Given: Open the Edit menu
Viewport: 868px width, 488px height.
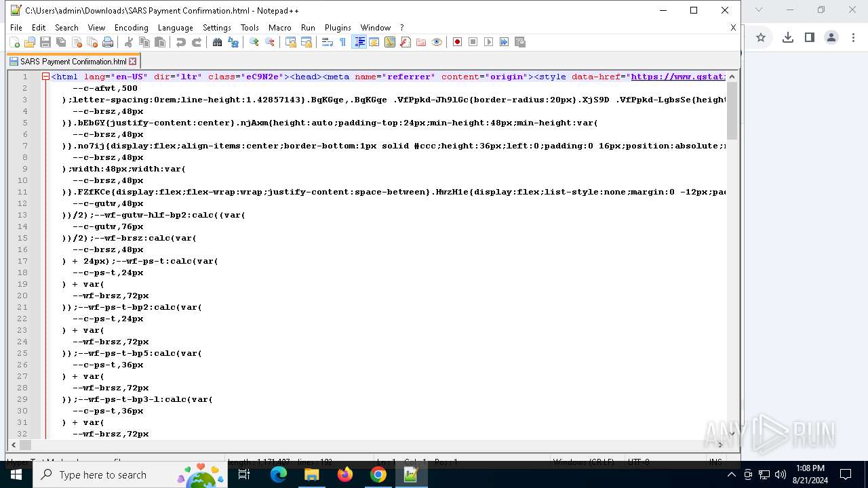Looking at the screenshot, I should pyautogui.click(x=39, y=28).
